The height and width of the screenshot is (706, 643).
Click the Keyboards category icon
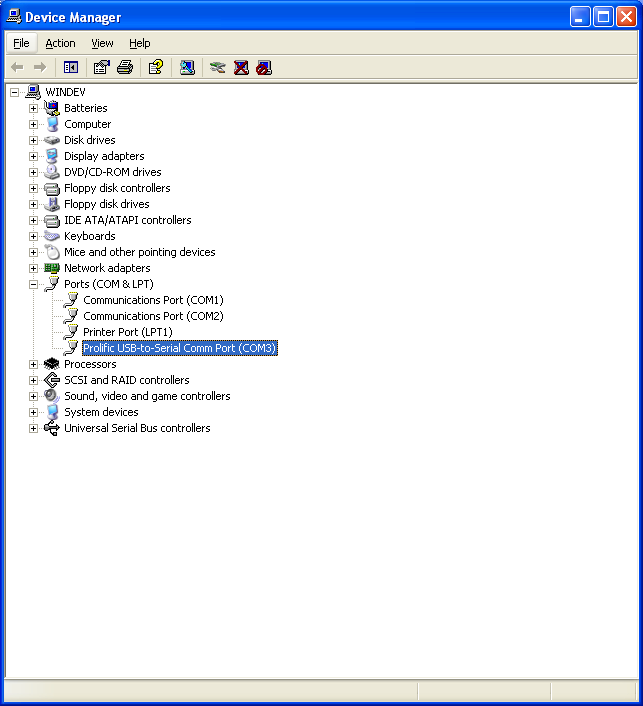coord(52,236)
